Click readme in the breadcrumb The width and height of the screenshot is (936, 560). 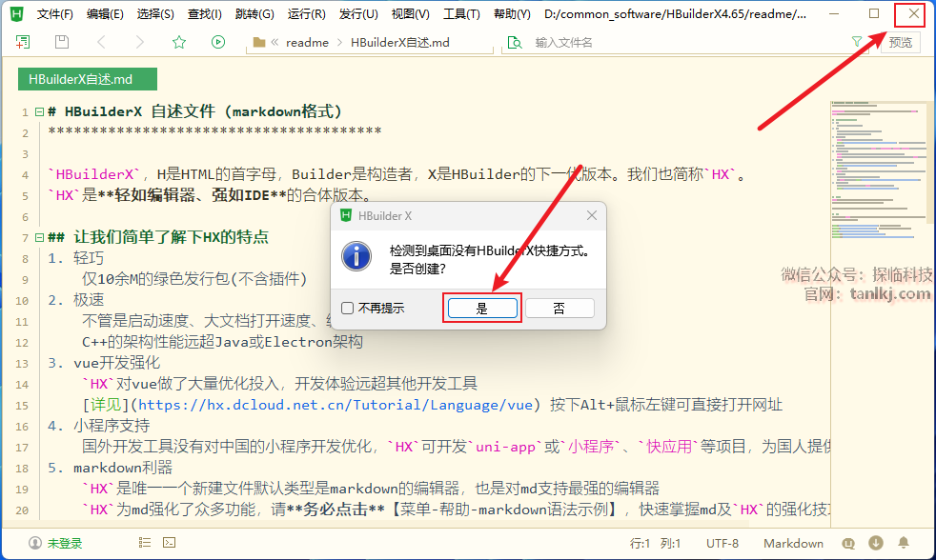point(307,42)
